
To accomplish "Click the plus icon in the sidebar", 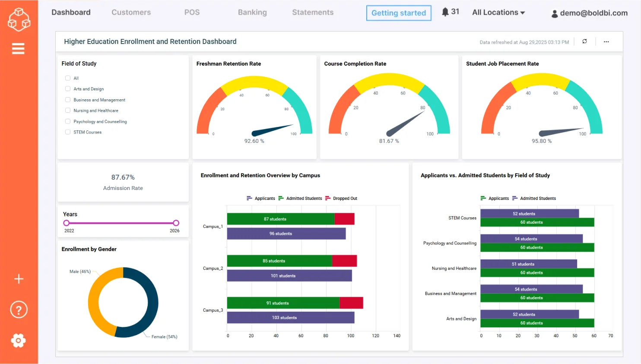I will (19, 279).
